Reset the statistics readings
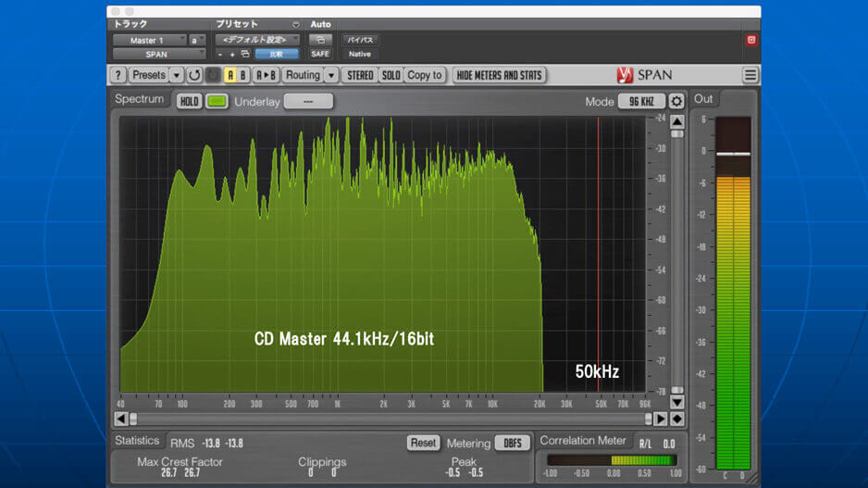Screen dimensions: 868x488 (x=423, y=443)
